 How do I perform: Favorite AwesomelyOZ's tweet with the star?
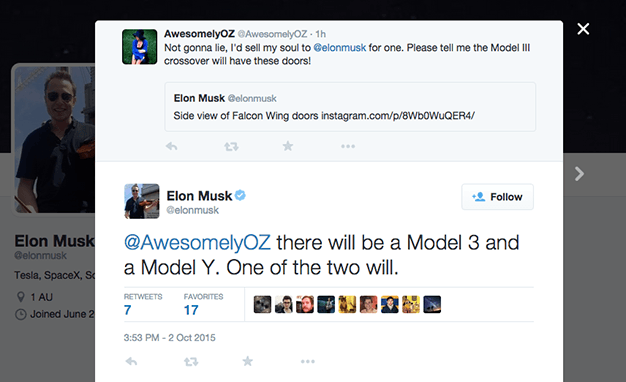(288, 146)
